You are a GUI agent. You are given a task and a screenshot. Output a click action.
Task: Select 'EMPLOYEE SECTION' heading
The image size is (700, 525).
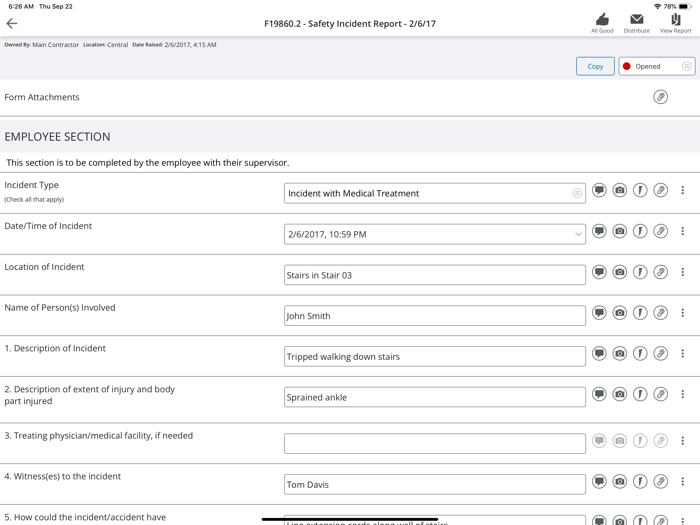click(x=57, y=137)
